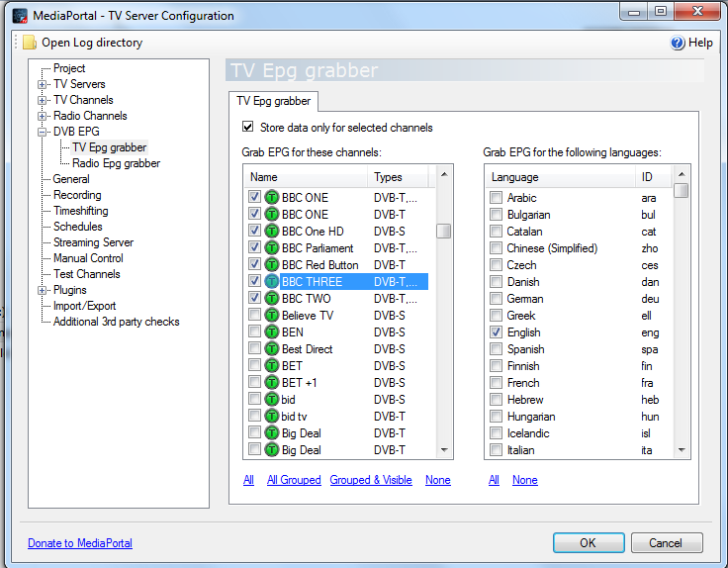Collapse the DVB EPG tree node
The width and height of the screenshot is (728, 568).
tap(42, 132)
